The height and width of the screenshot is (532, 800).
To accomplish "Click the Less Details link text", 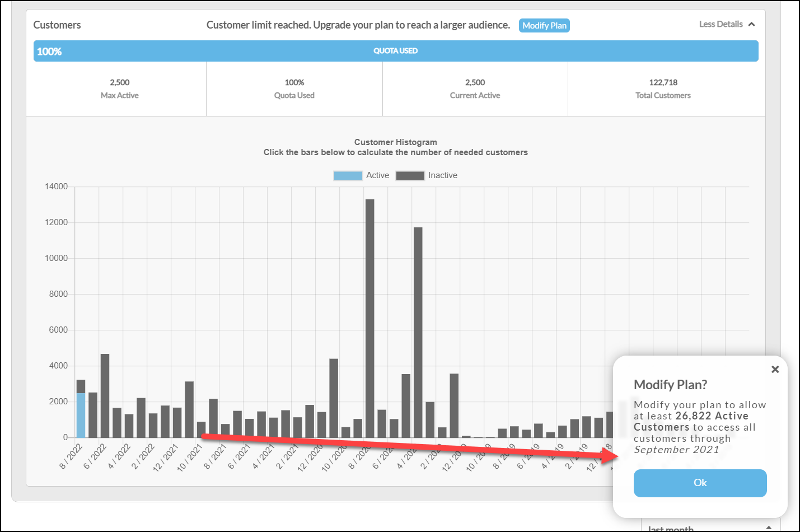I will [721, 24].
